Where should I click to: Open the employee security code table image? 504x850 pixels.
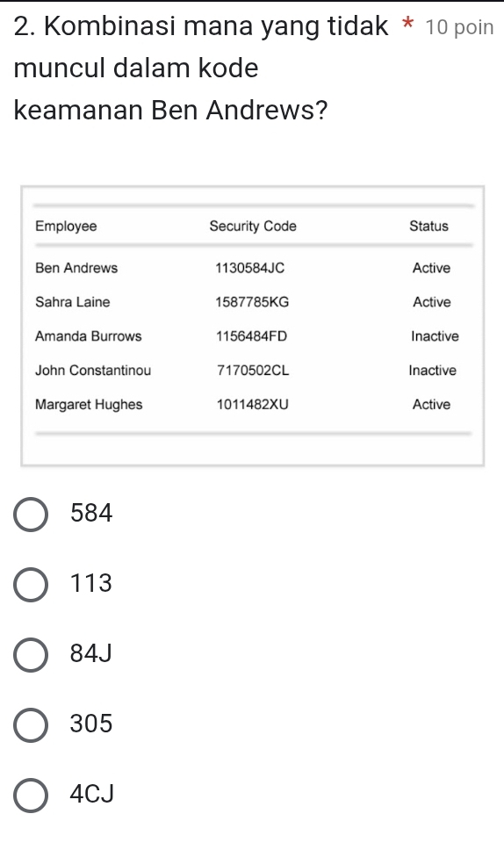click(253, 326)
